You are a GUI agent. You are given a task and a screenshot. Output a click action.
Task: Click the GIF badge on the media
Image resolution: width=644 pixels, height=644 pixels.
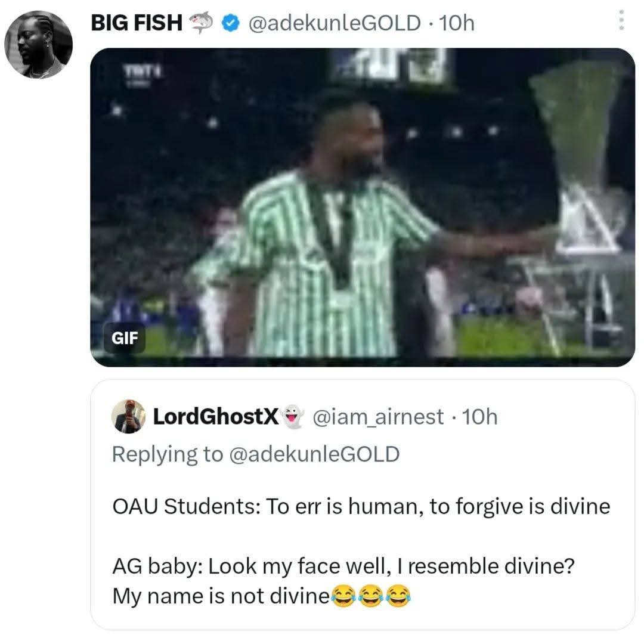point(124,339)
